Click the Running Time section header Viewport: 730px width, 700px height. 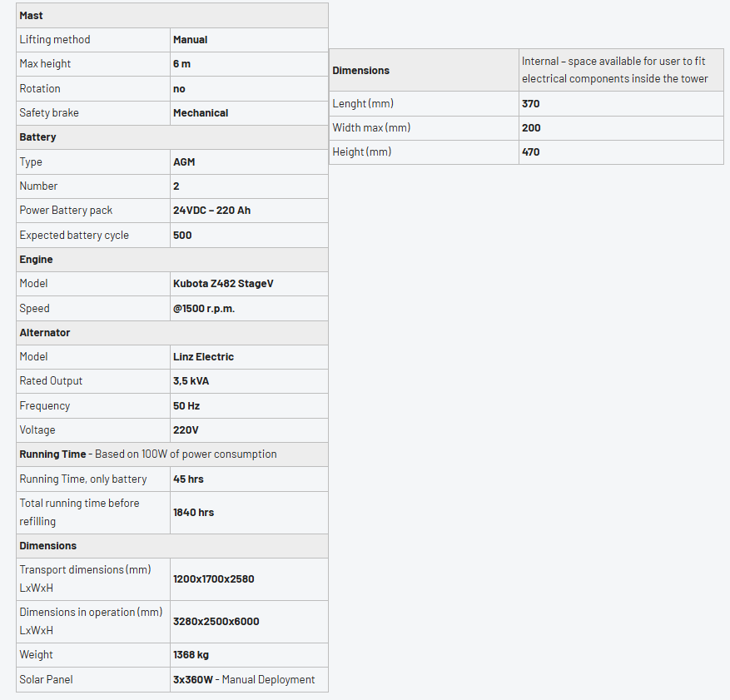coord(52,454)
